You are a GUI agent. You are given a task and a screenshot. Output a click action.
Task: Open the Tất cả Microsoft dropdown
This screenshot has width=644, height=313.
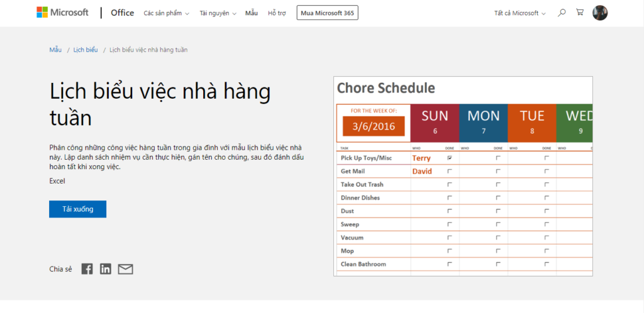point(519,13)
